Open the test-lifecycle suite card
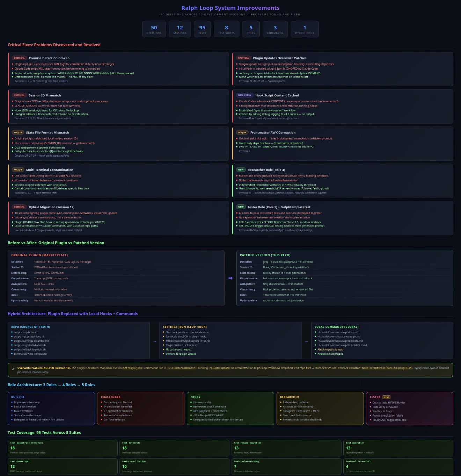This screenshot has width=461, height=476. pos(175,448)
